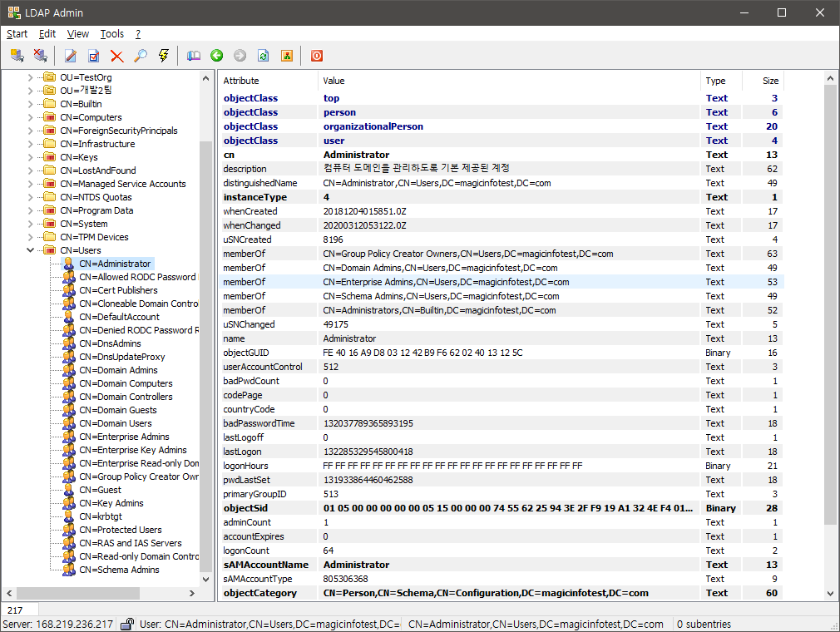
Task: Expand the CN=System tree node
Action: tap(31, 224)
